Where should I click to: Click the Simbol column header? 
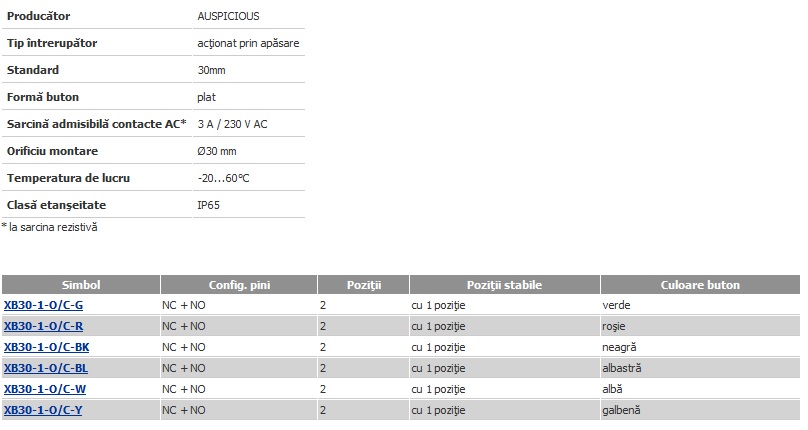pyautogui.click(x=81, y=285)
